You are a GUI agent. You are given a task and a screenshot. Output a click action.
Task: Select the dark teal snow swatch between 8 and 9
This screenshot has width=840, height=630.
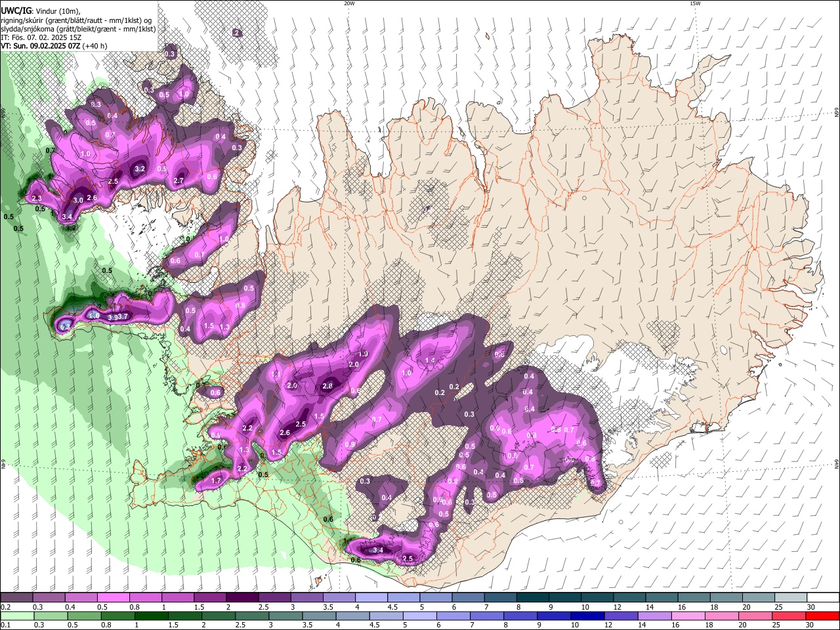[532, 598]
